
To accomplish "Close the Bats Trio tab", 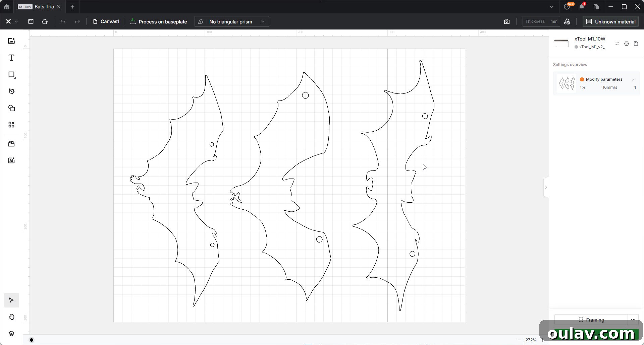I will (x=59, y=7).
